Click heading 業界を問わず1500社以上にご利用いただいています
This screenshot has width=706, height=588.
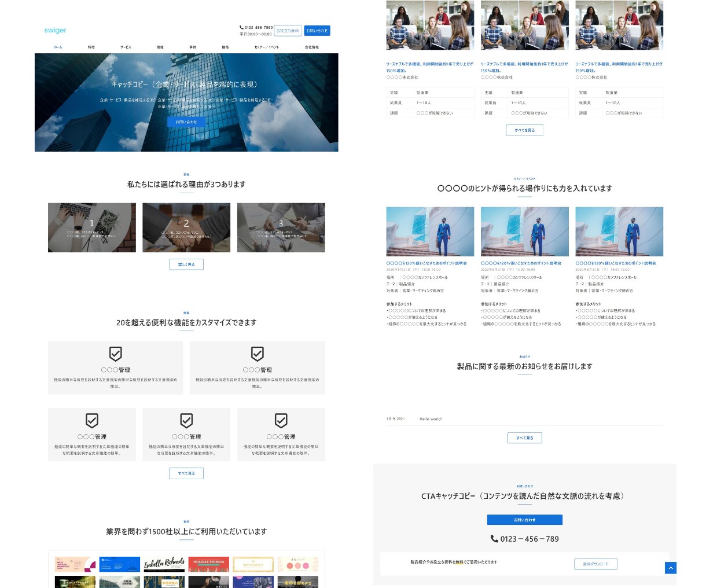pyautogui.click(x=186, y=531)
